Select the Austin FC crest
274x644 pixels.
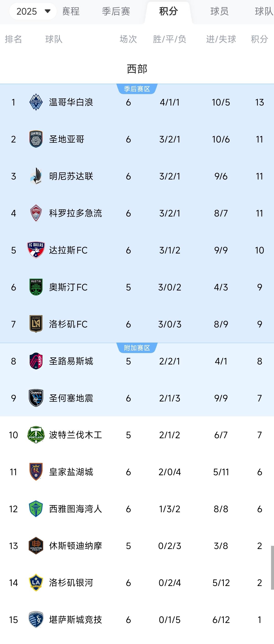36,287
